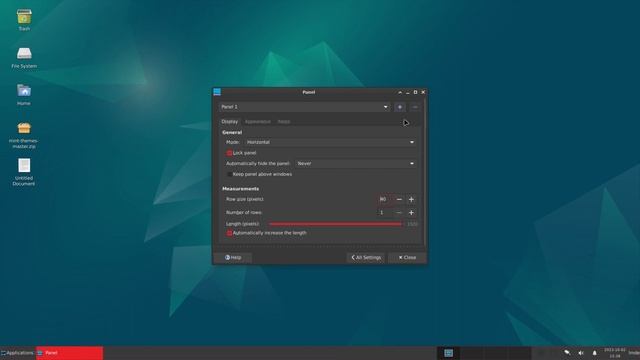Open the Automatically hide the panel dropdown
The width and height of the screenshot is (640, 360).
click(x=355, y=163)
